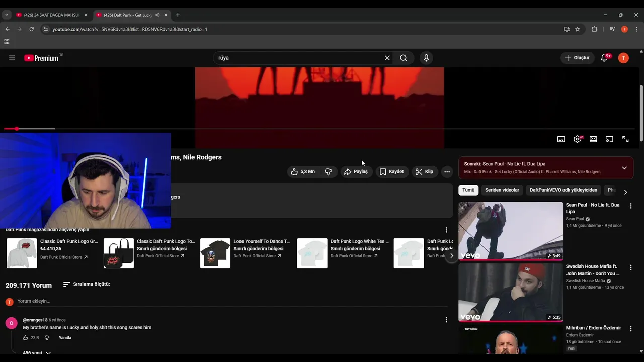Viewport: 644px width, 362px height.
Task: Reply to @oranges13 with Yanıtla
Action: 65,338
